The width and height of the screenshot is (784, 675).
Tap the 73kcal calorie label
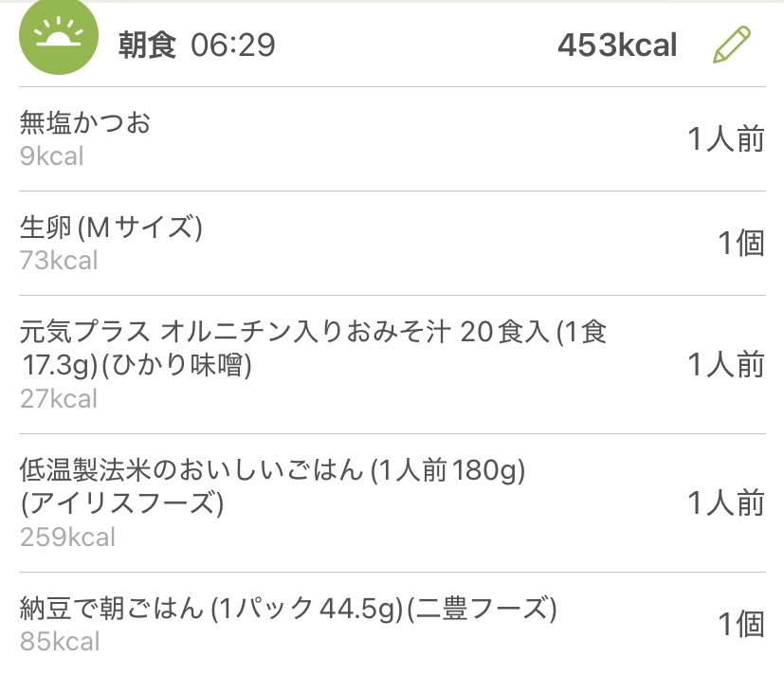click(59, 260)
